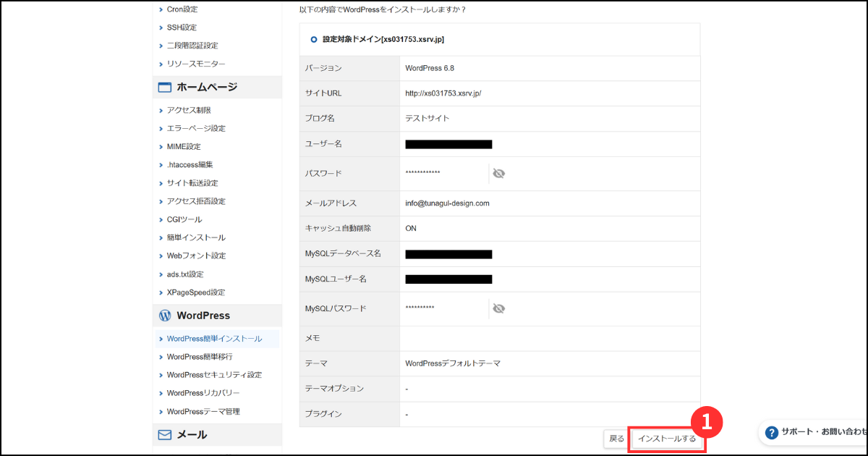Open Cron設定 in the sidebar
This screenshot has height=456, width=868.
pyautogui.click(x=182, y=9)
